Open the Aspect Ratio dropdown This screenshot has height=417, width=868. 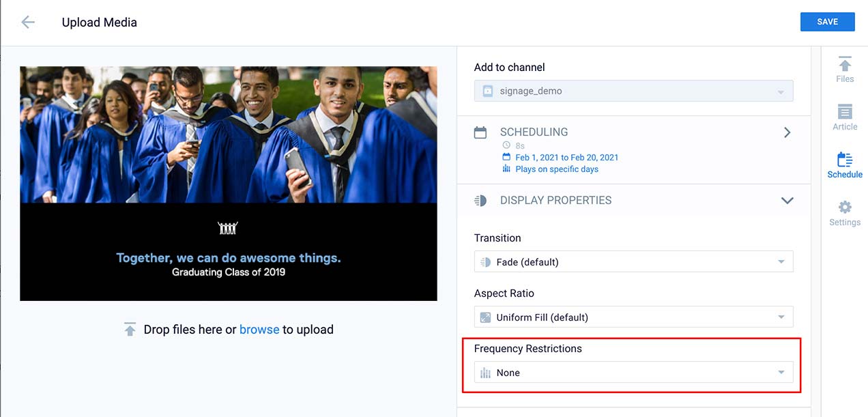(633, 317)
